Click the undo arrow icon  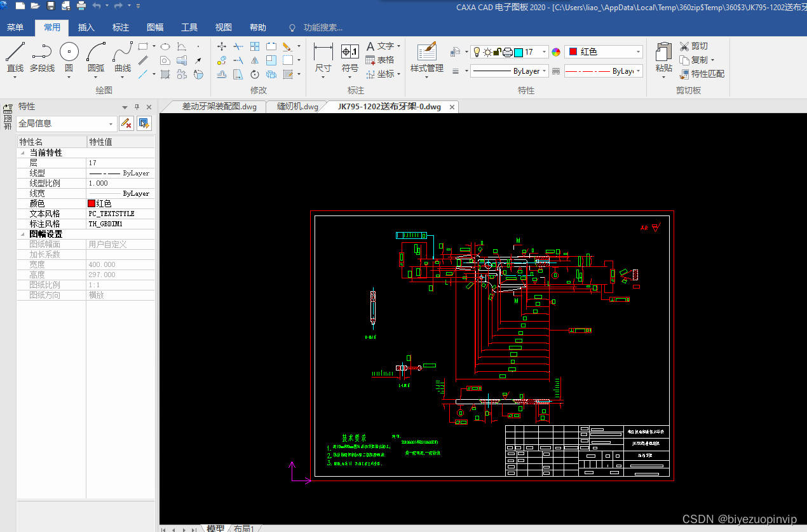[97, 6]
